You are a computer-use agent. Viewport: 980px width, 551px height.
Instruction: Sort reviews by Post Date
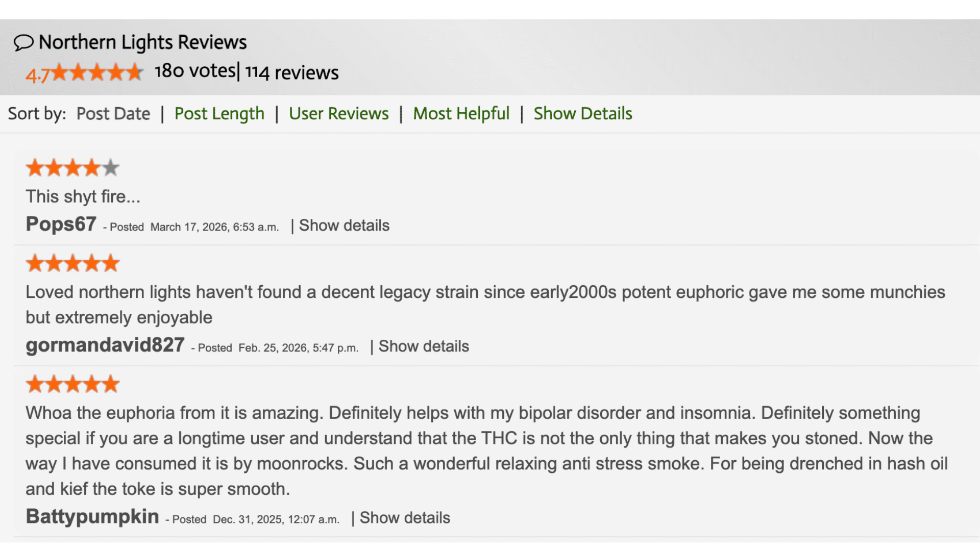113,113
